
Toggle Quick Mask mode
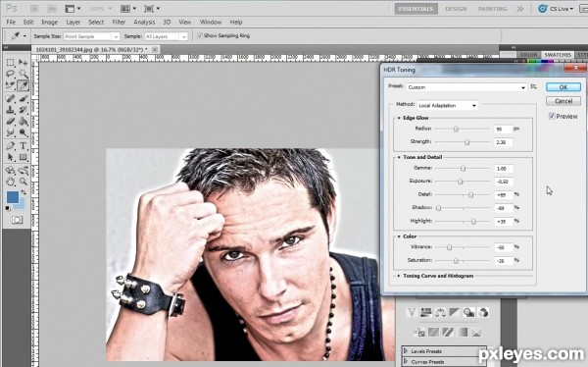(x=17, y=220)
